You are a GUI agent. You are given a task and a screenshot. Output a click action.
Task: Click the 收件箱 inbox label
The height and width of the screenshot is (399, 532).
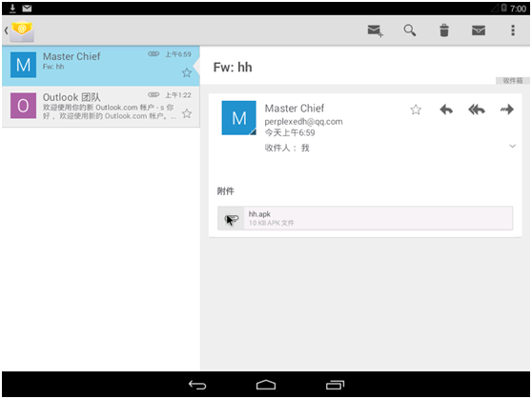point(513,81)
